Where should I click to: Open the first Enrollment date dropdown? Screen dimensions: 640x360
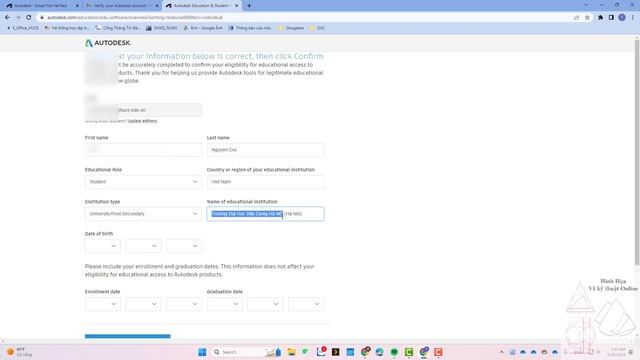coord(103,304)
